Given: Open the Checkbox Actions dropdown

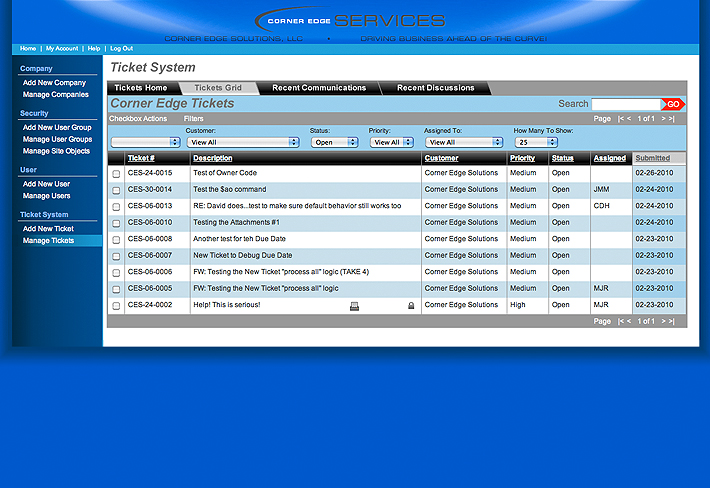Looking at the screenshot, I should pyautogui.click(x=146, y=142).
